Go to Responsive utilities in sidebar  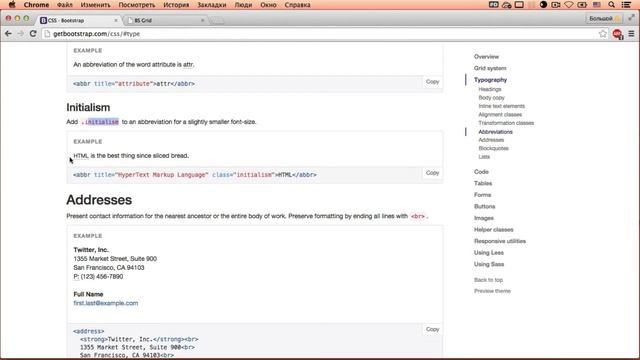[500, 241]
